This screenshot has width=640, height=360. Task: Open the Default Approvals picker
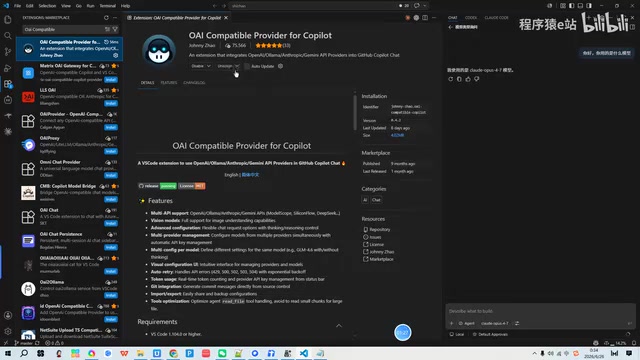click(x=490, y=334)
